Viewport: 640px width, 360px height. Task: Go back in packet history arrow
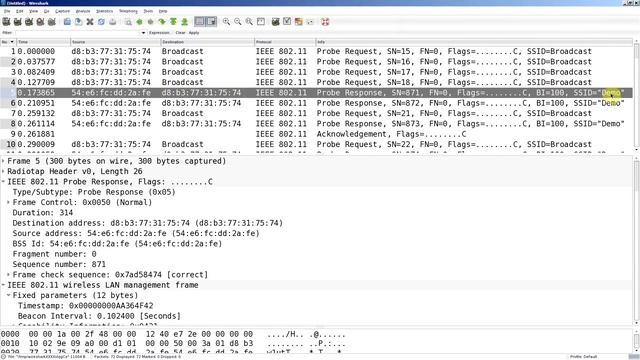140,22
